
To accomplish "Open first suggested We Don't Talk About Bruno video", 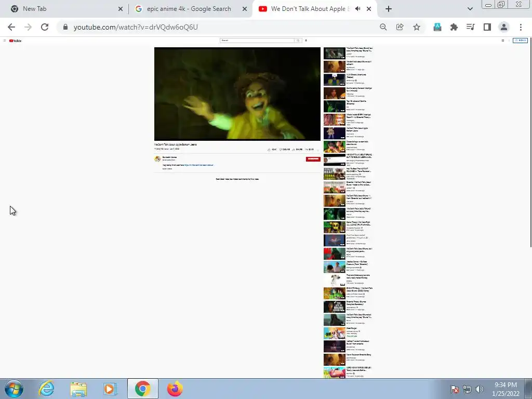I will pos(348,53).
